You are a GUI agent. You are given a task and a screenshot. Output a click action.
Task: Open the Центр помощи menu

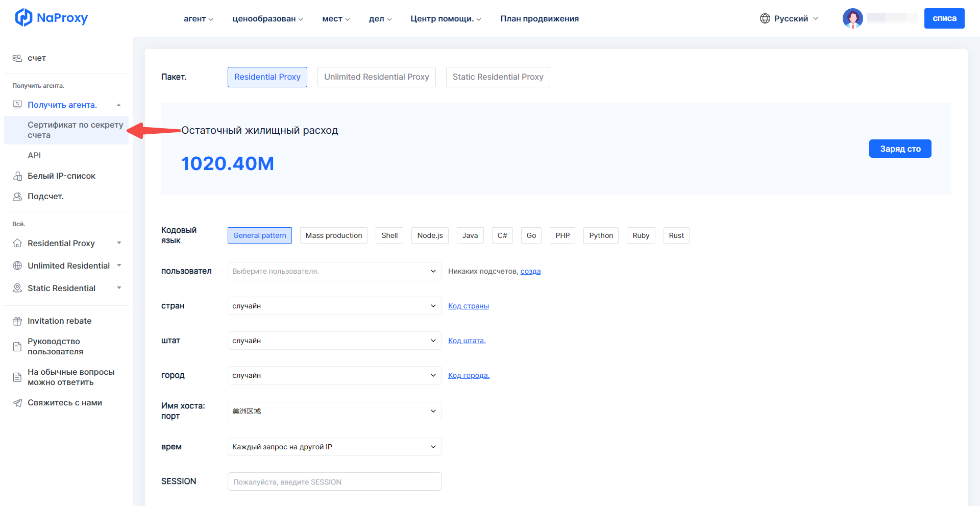tap(445, 19)
